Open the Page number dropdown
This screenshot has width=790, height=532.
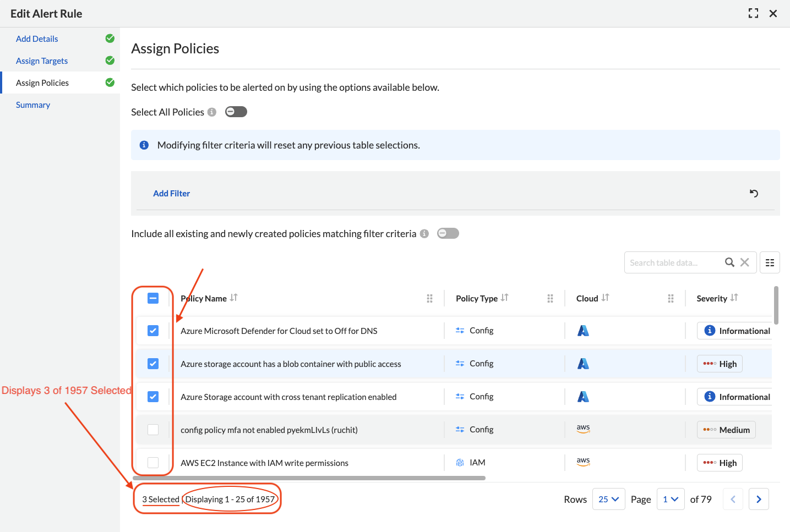click(670, 499)
